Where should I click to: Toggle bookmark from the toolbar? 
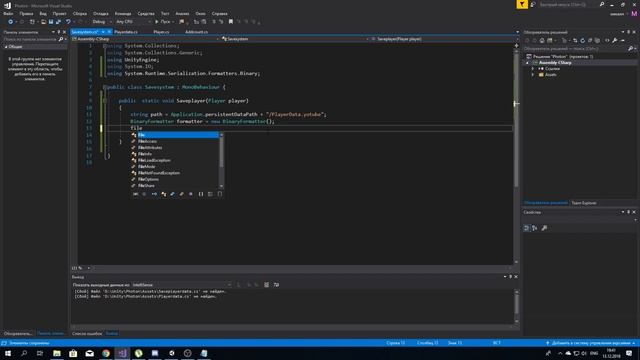point(231,22)
